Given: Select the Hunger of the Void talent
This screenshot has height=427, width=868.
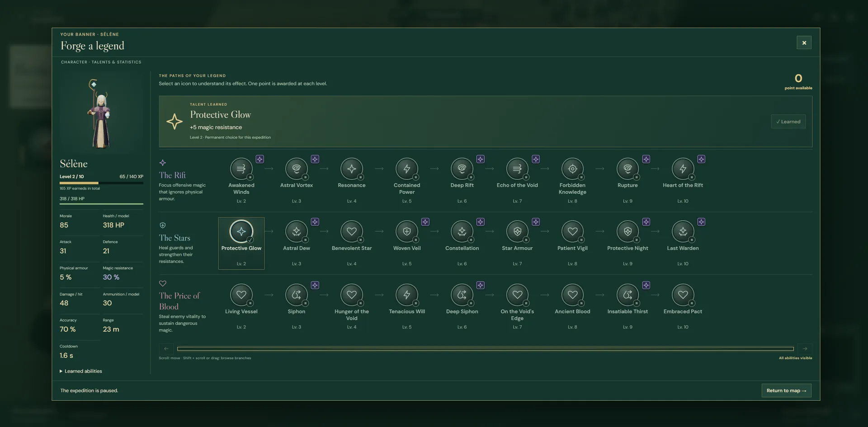Looking at the screenshot, I should coord(351,295).
